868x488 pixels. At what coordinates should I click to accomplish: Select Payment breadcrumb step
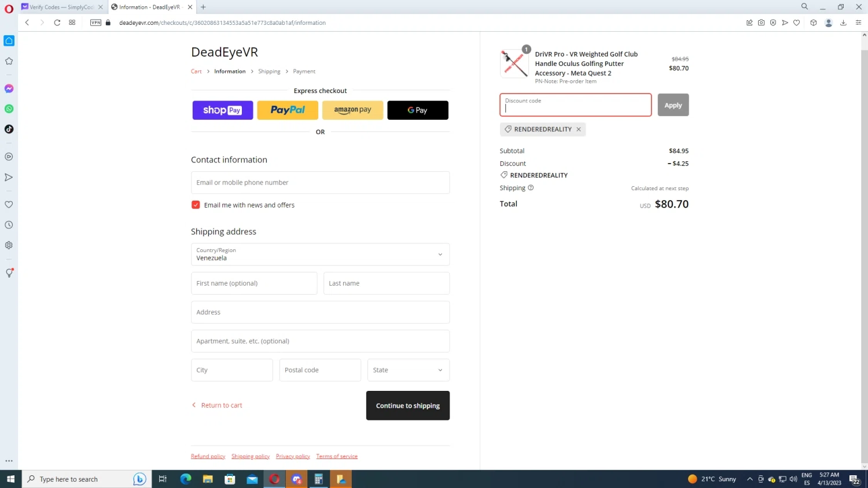tap(304, 72)
